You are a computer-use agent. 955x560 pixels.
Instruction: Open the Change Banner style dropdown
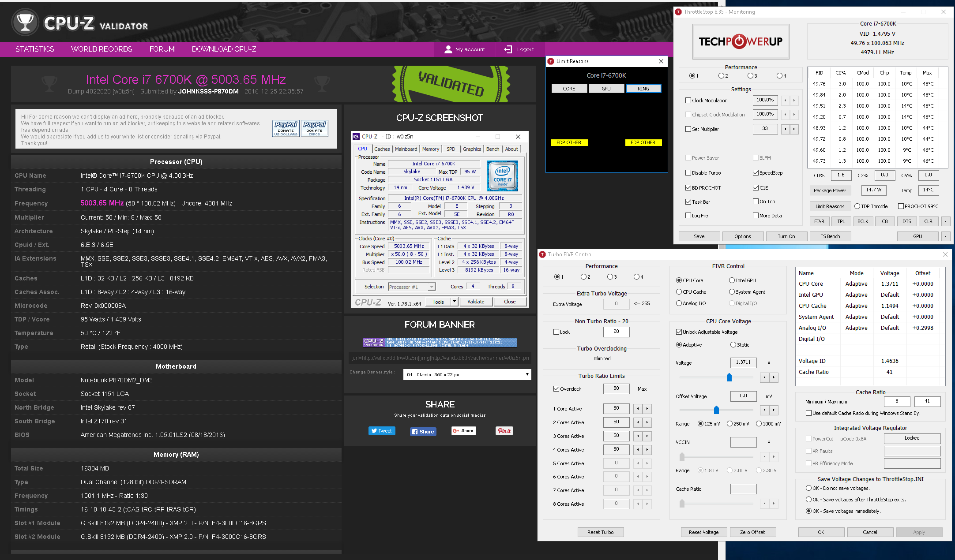coord(467,375)
